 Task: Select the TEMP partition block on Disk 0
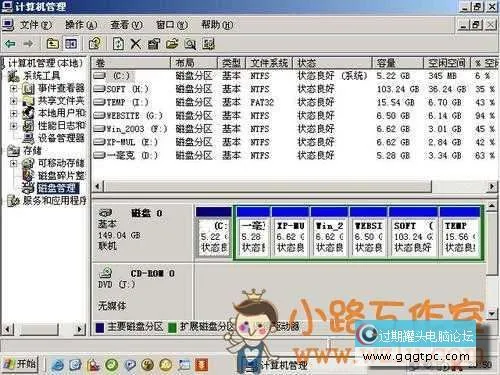(460, 232)
